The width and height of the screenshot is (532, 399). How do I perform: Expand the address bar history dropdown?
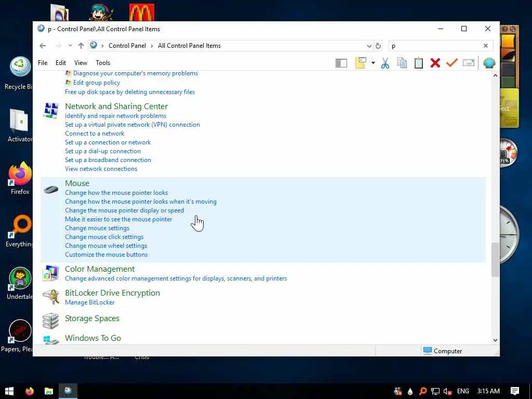click(x=369, y=46)
